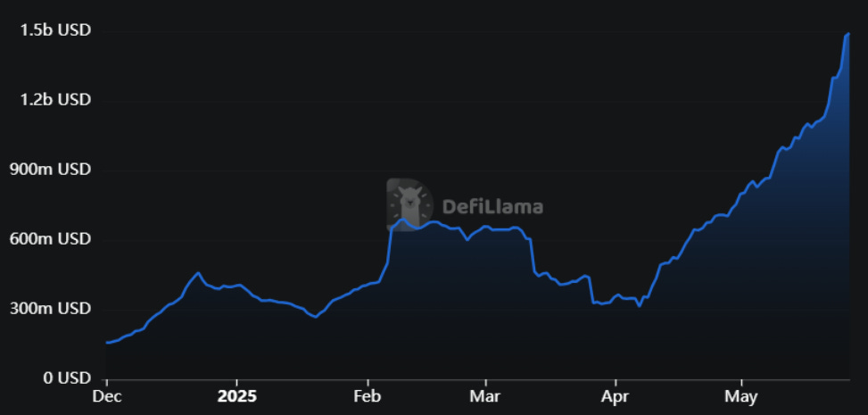Click the Feb x-axis label
Image resolution: width=868 pixels, height=415 pixels.
368,397
